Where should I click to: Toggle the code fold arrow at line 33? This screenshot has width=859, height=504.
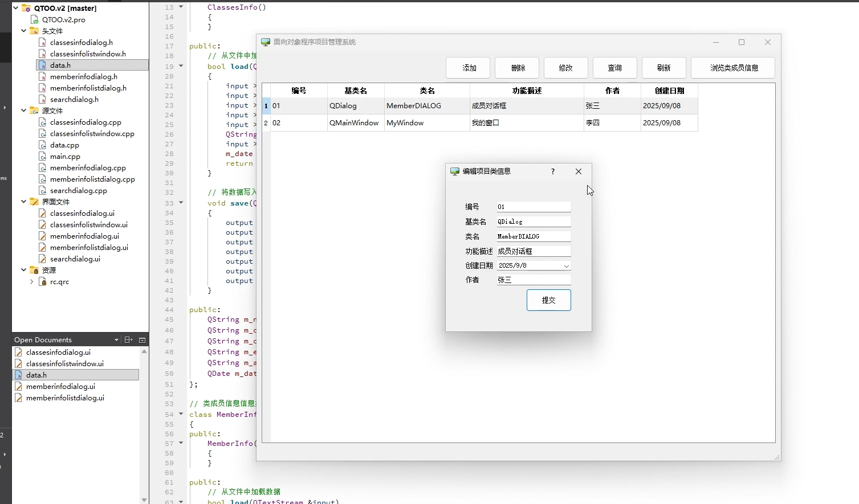pos(181,202)
